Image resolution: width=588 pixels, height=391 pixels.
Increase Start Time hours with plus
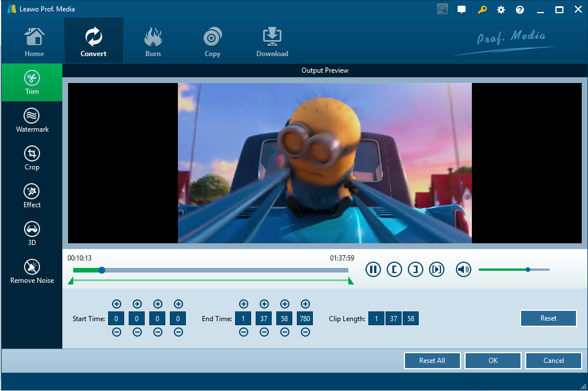[x=117, y=304]
